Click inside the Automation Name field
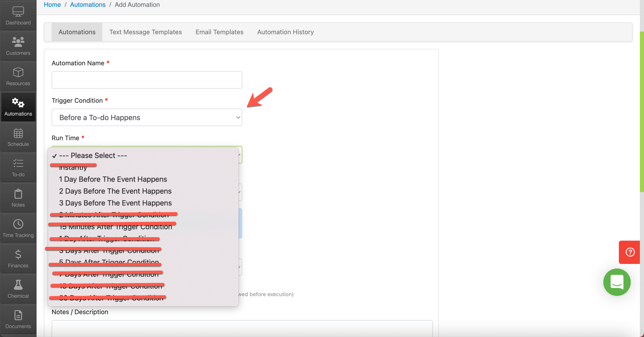The image size is (644, 337). click(x=147, y=80)
